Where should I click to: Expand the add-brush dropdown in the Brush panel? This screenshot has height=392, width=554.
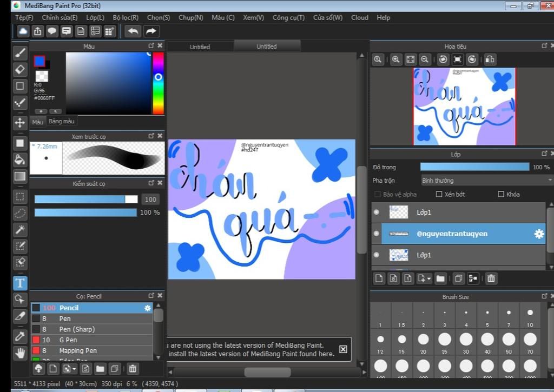click(x=74, y=369)
